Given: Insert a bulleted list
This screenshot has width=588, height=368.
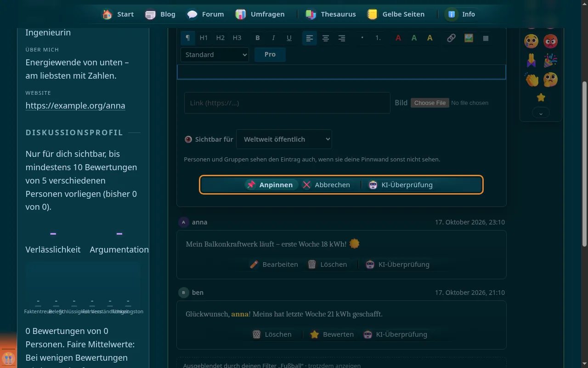Looking at the screenshot, I should (x=362, y=38).
